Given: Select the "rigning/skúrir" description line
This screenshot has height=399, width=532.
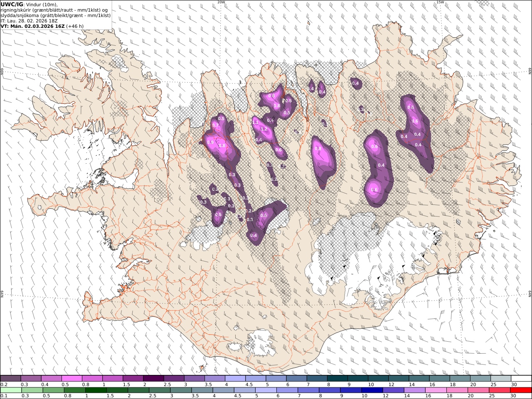Looking at the screenshot, I should [x=54, y=10].
